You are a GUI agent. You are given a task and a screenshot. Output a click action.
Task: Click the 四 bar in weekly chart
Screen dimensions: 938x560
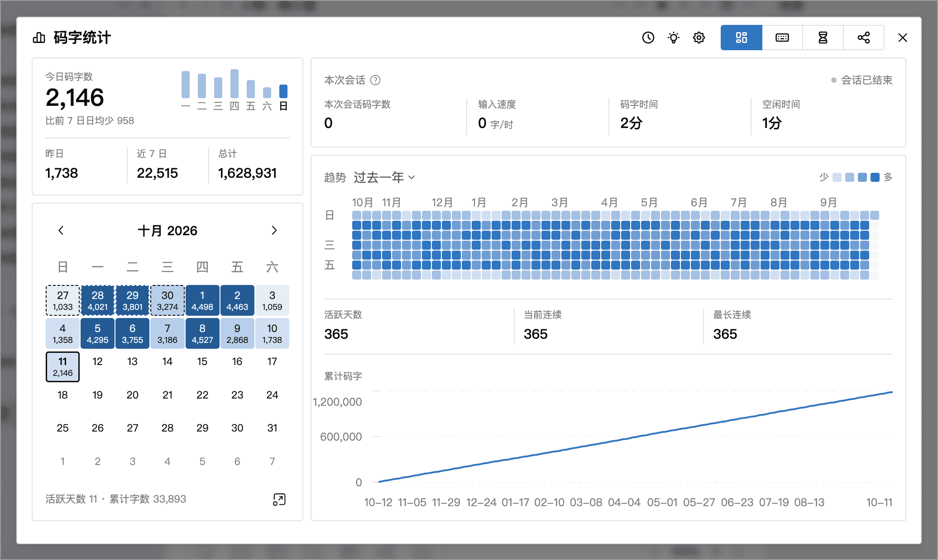click(x=234, y=84)
